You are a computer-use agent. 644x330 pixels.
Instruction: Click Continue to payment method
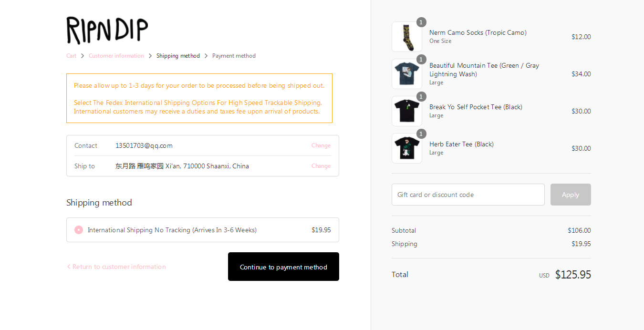point(283,267)
